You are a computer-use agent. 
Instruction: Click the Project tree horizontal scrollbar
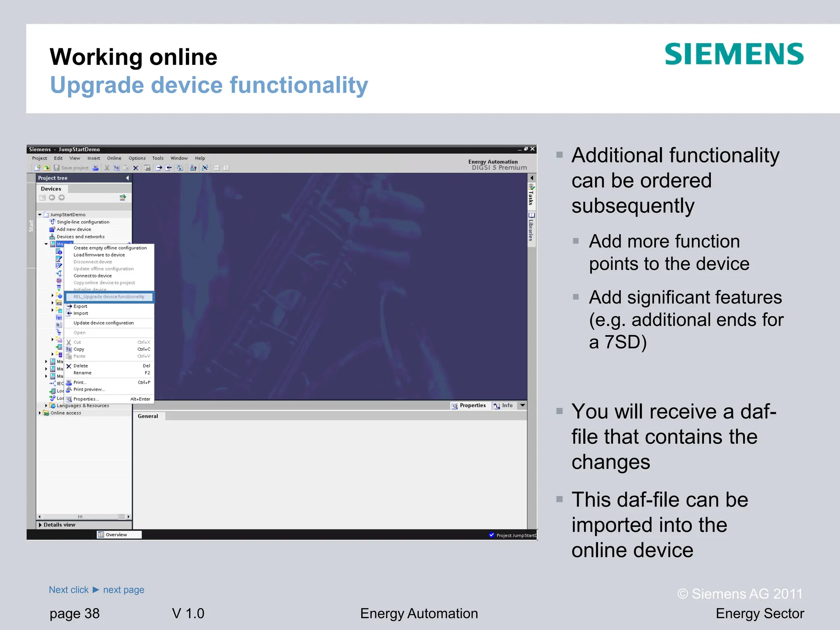(x=80, y=516)
